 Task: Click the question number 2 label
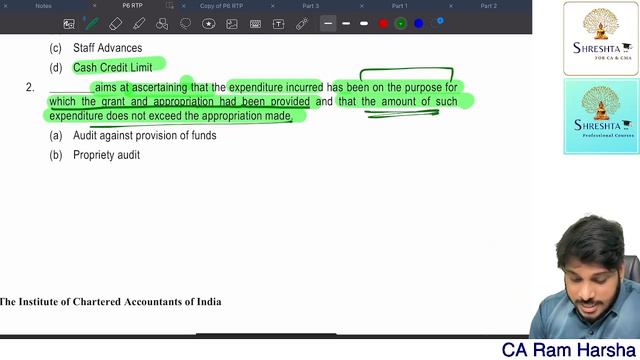click(x=30, y=87)
